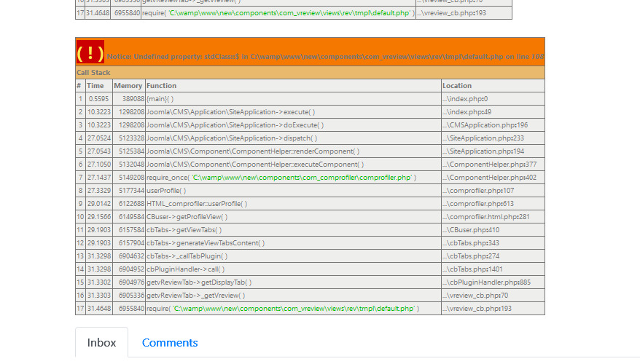Click the red exclamation warning icon
This screenshot has width=640, height=364.
point(90,53)
